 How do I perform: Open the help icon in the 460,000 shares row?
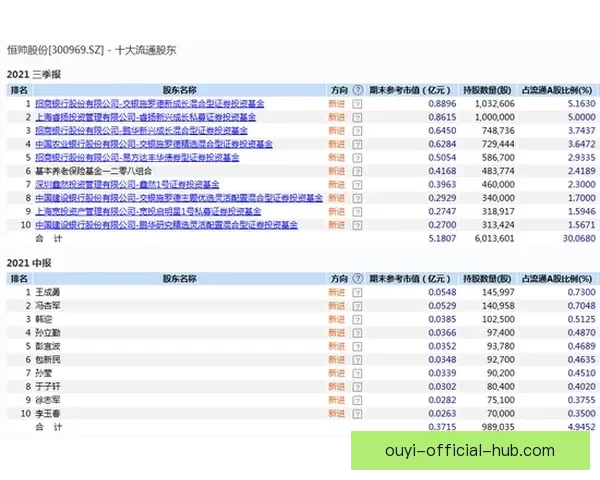pyautogui.click(x=357, y=185)
